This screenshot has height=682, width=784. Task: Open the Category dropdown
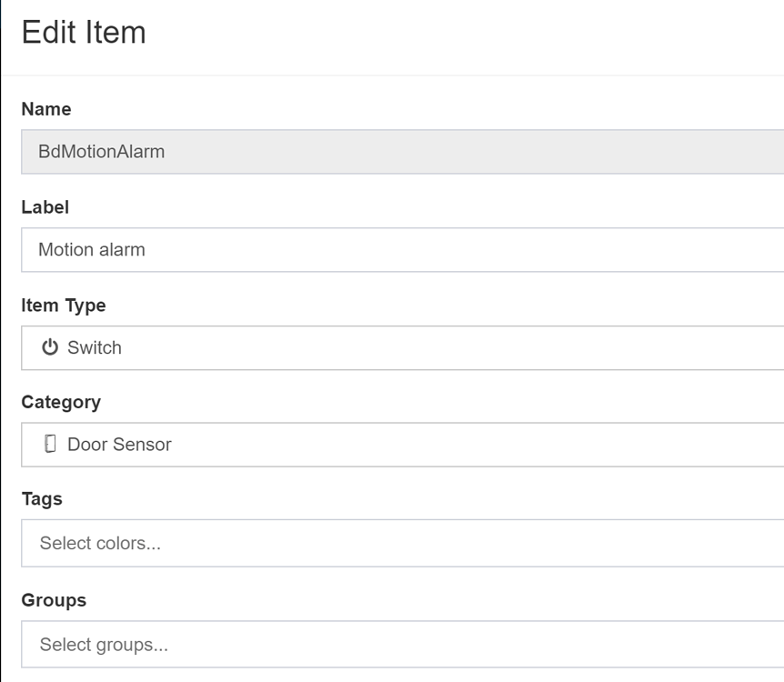[403, 445]
